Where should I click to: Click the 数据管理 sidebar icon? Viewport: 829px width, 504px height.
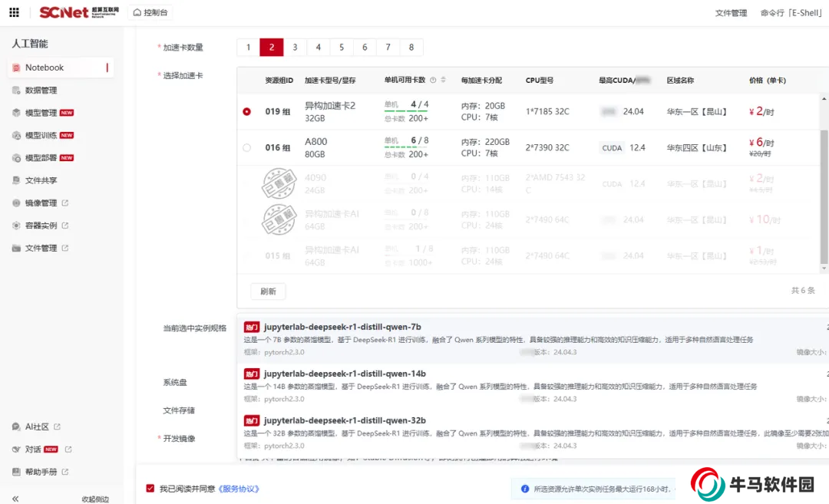17,91
